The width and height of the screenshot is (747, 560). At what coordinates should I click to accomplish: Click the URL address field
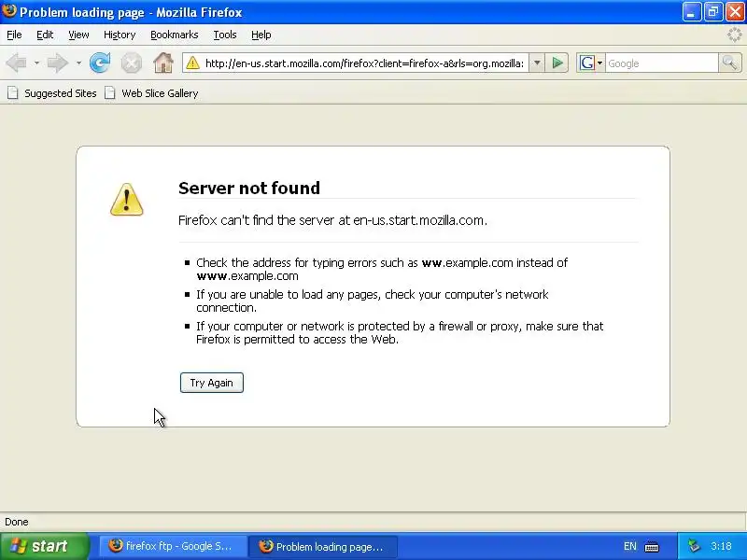coord(364,63)
